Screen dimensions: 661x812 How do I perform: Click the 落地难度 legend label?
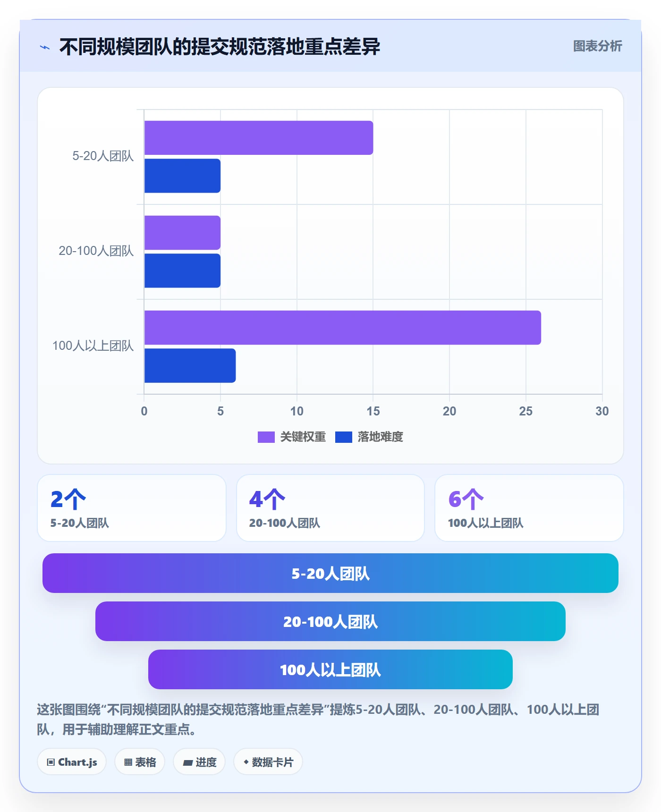tap(381, 437)
